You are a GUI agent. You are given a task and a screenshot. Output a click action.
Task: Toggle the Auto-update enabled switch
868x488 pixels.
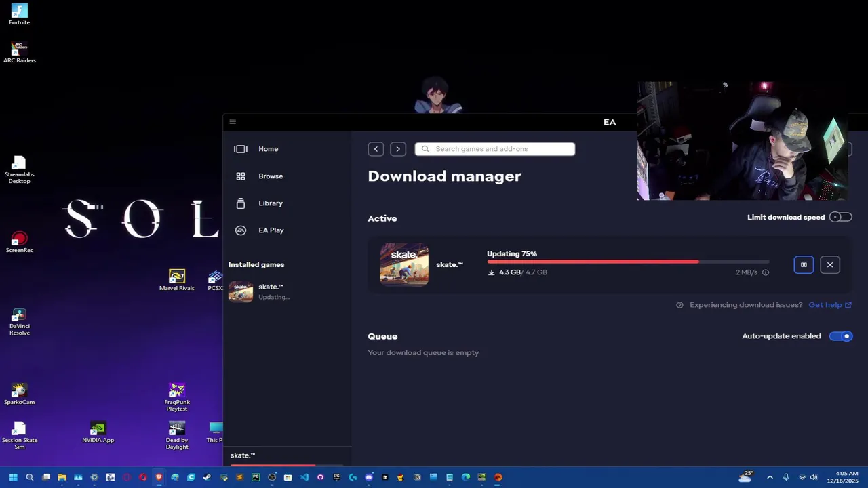tap(841, 336)
